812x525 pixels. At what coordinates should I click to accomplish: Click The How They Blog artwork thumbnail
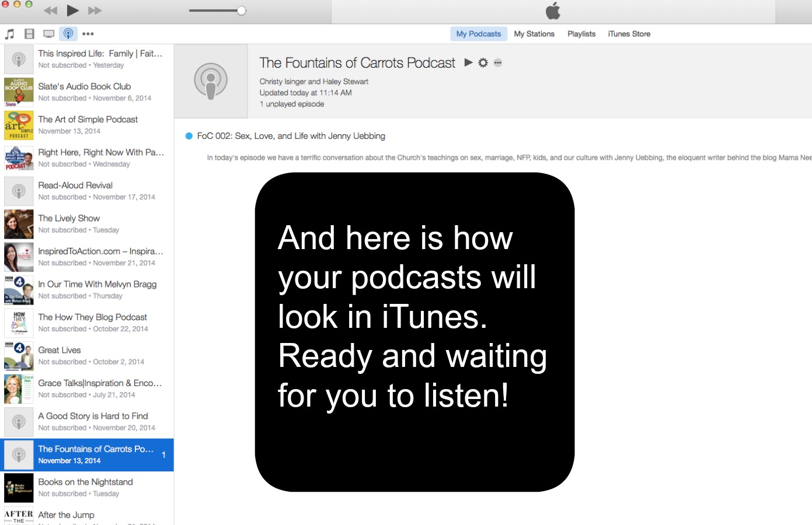pyautogui.click(x=19, y=323)
